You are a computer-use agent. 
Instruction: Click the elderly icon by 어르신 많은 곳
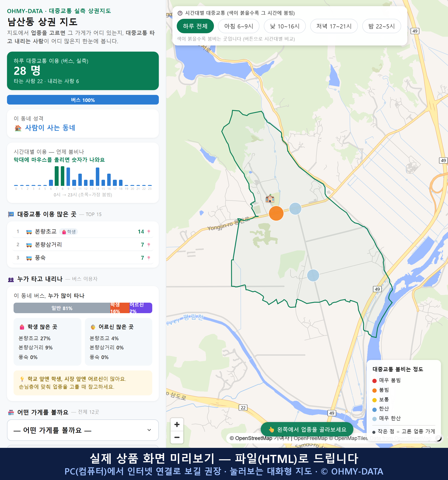click(93, 327)
